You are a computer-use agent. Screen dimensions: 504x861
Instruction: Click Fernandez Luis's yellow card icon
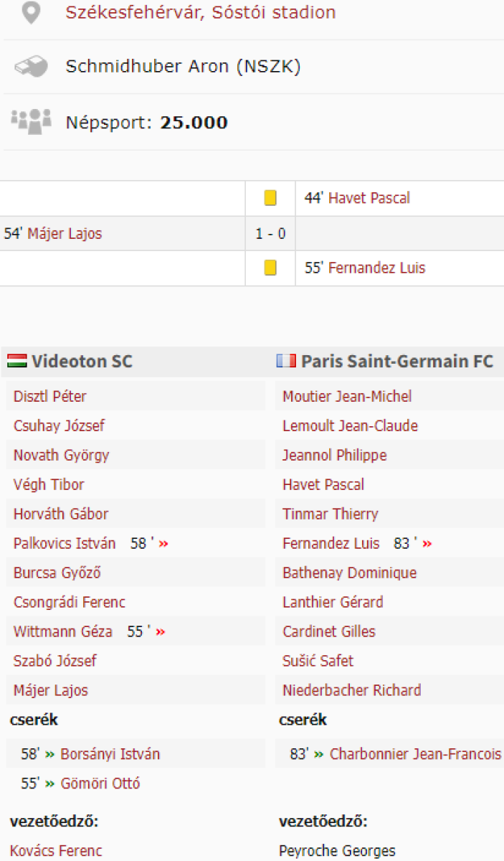point(270,268)
